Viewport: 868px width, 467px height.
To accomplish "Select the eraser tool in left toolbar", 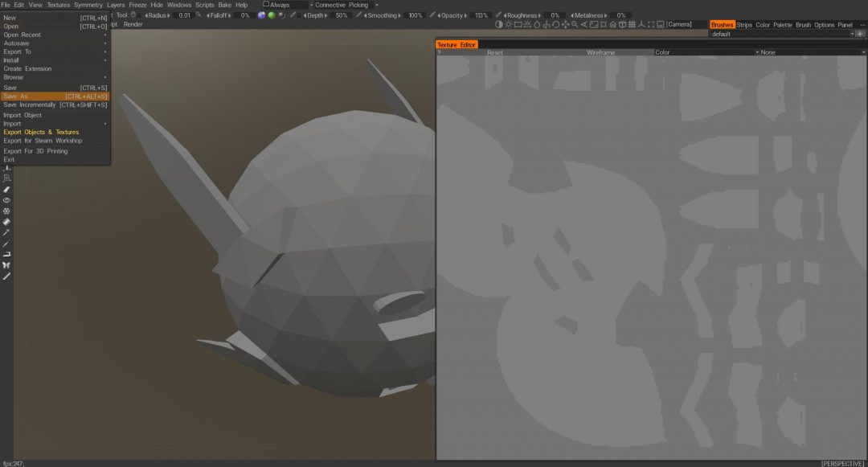I will (6, 189).
